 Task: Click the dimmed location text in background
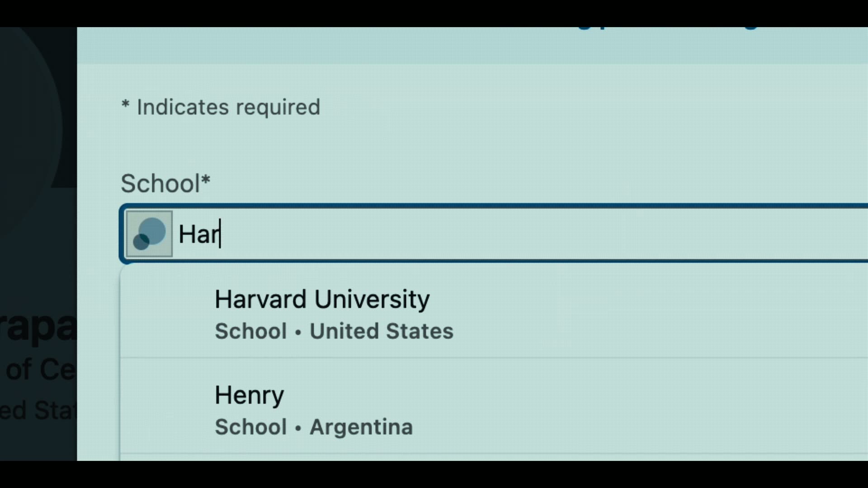[x=38, y=410]
